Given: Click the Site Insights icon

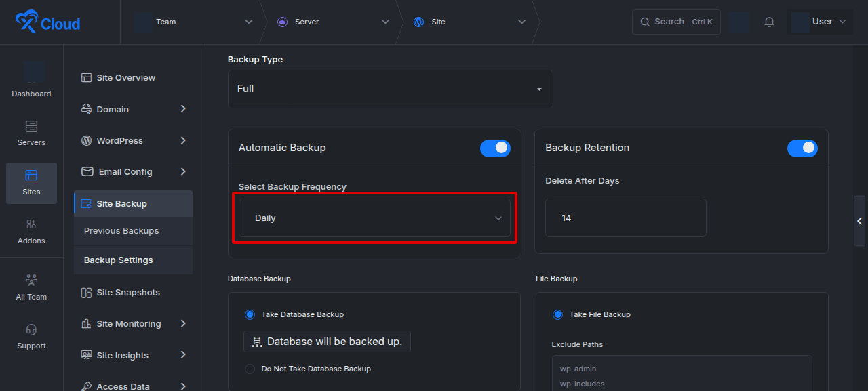Looking at the screenshot, I should (86, 356).
